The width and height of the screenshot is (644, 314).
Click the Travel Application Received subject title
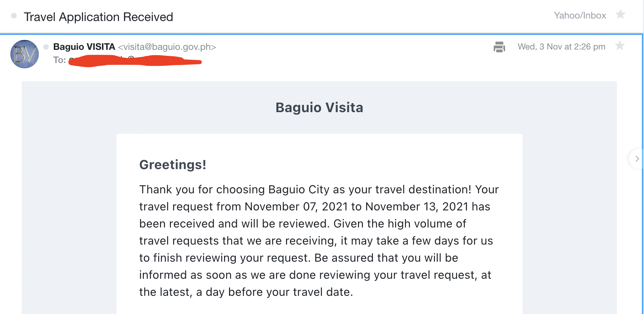tap(98, 17)
